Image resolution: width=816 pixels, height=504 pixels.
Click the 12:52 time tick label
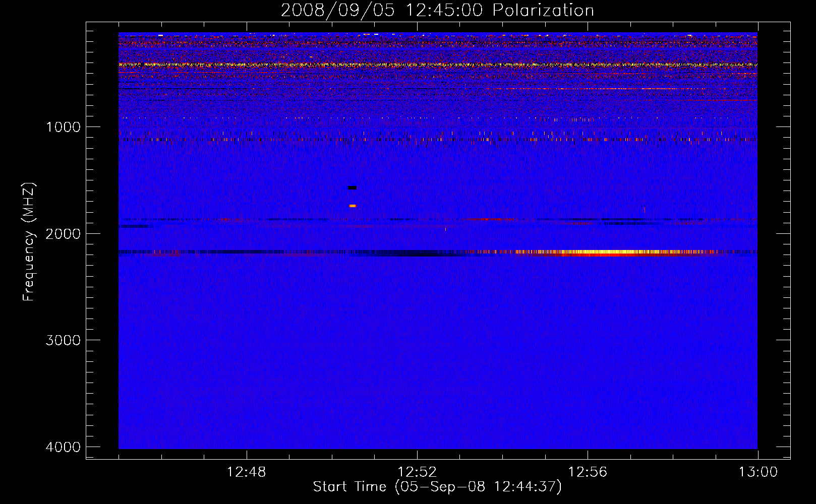pyautogui.click(x=417, y=472)
